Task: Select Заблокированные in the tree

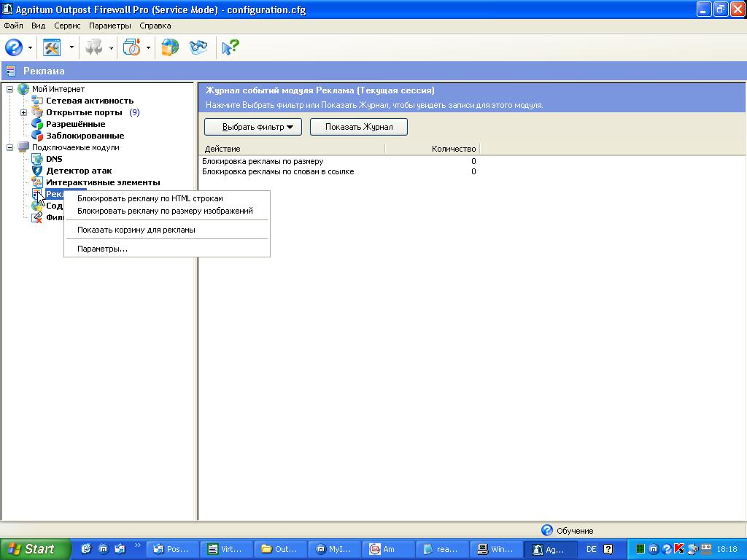Action: [x=85, y=136]
